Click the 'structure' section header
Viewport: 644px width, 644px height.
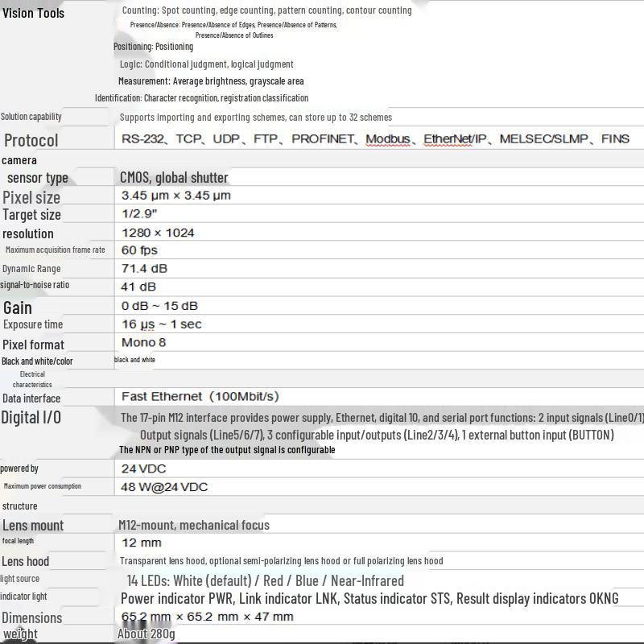point(19,506)
